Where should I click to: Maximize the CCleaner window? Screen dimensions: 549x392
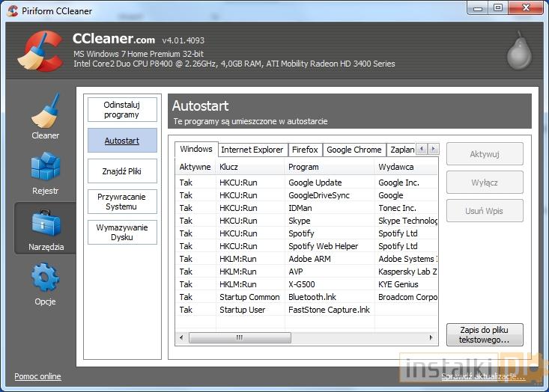(498, 8)
